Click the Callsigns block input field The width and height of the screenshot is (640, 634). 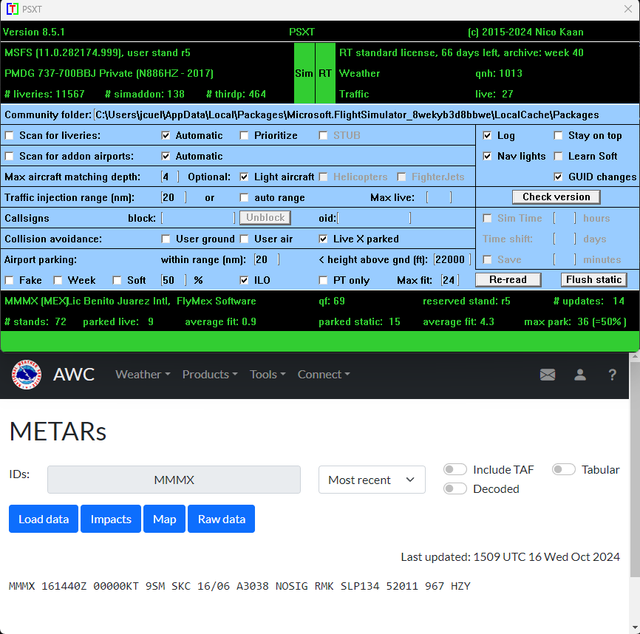(198, 218)
